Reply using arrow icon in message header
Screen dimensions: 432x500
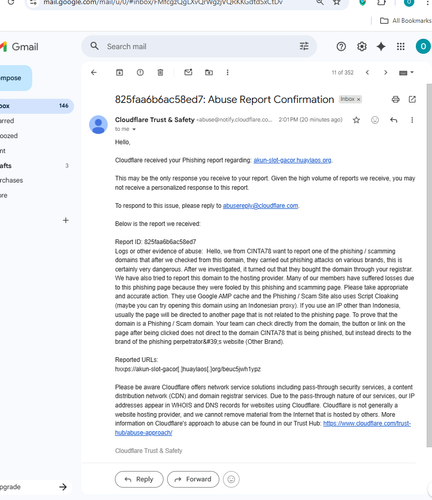coord(394,120)
